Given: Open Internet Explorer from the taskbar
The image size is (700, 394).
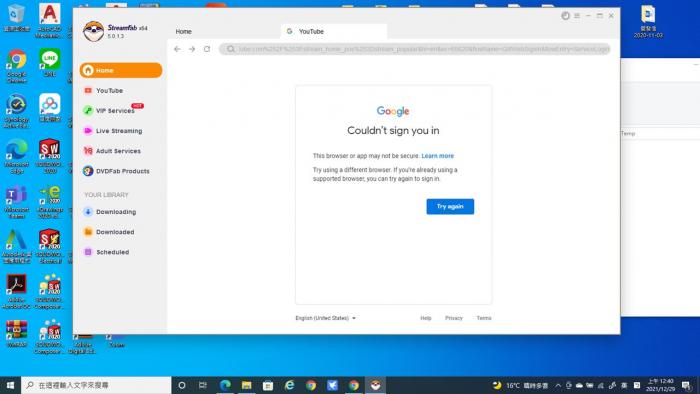Looking at the screenshot, I should 289,385.
